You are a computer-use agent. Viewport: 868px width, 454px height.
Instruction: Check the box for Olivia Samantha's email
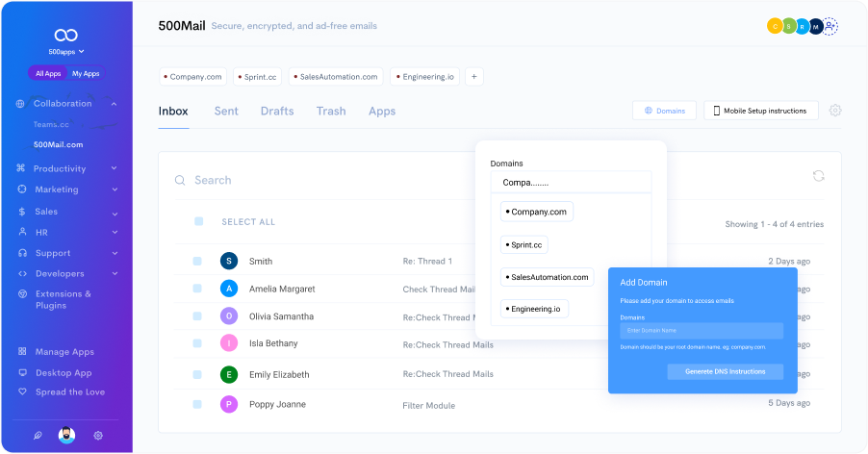(x=197, y=315)
